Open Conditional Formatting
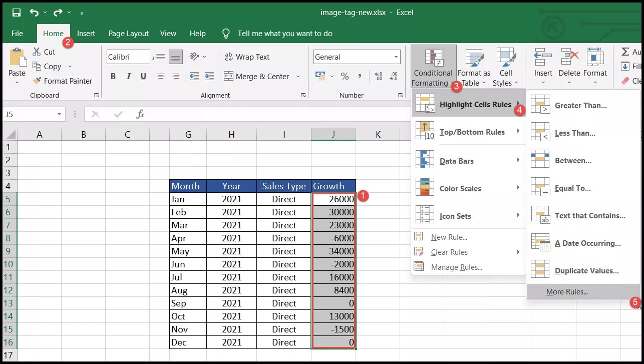 pos(433,66)
